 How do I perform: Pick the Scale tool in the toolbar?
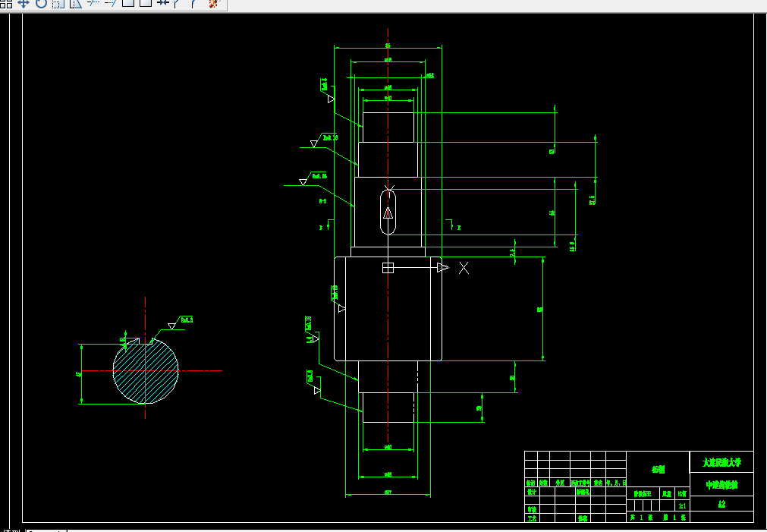[x=58, y=4]
